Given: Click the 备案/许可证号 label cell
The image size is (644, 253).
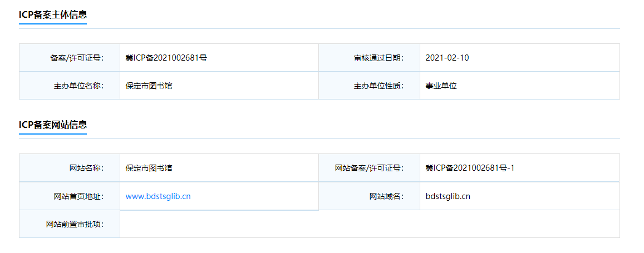Looking at the screenshot, I should point(70,58).
